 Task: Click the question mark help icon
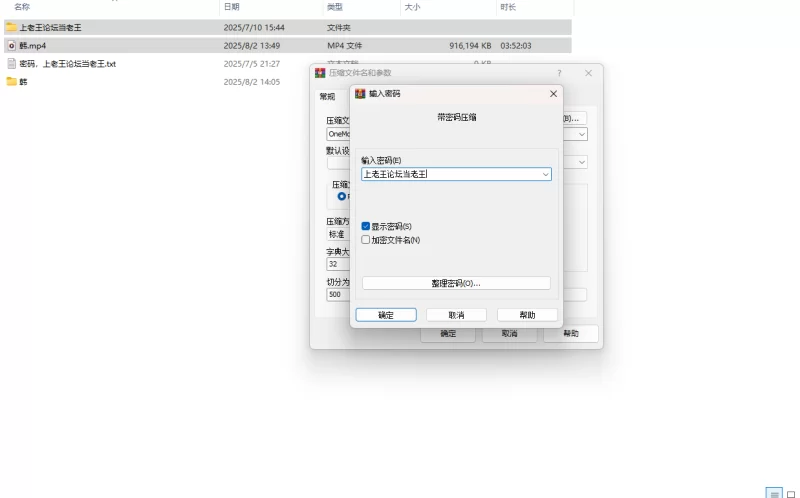point(559,73)
